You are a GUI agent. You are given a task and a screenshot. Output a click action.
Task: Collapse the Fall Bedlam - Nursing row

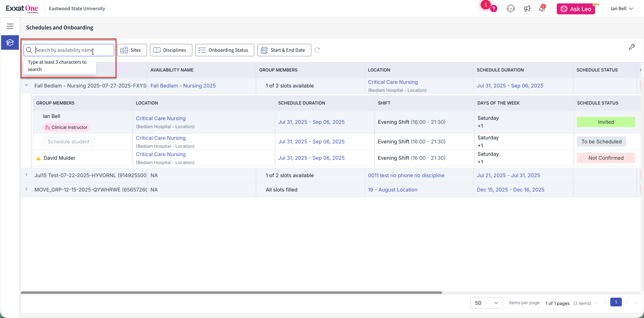point(26,85)
